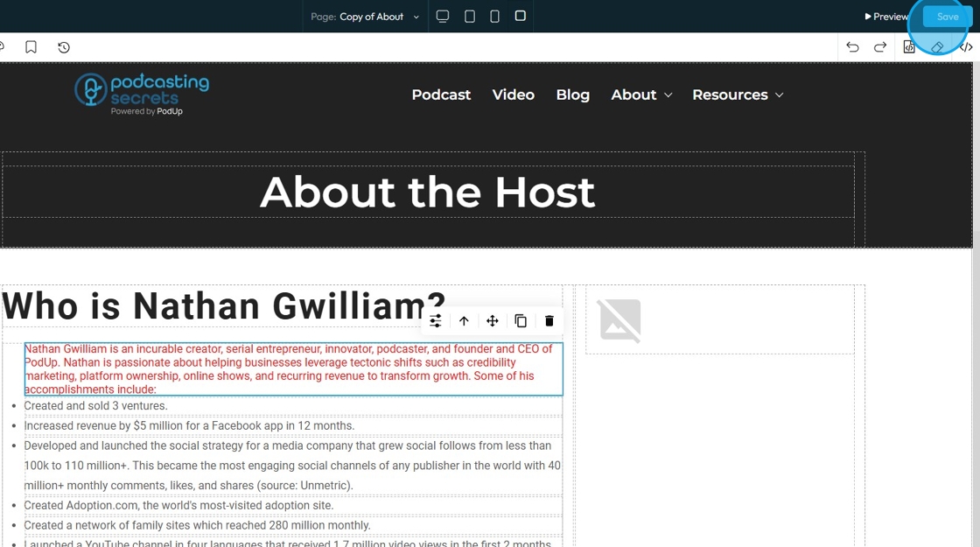The width and height of the screenshot is (980, 547).
Task: Switch to desktop device view
Action: 443,17
